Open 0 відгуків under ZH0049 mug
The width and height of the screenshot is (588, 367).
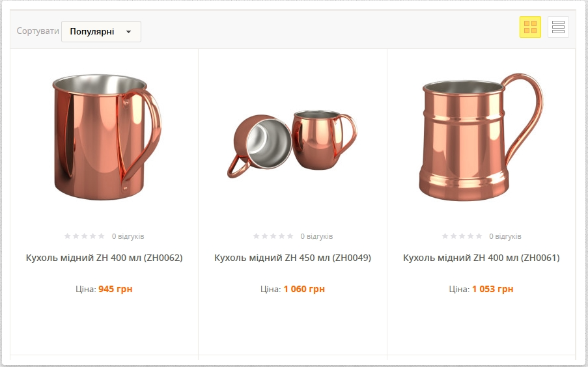coord(316,237)
